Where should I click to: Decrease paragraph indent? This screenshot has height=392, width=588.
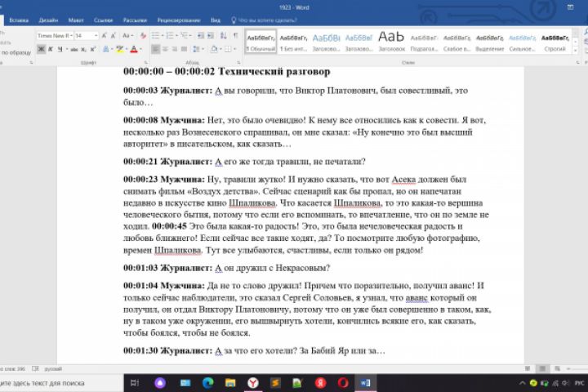pyautogui.click(x=201, y=36)
